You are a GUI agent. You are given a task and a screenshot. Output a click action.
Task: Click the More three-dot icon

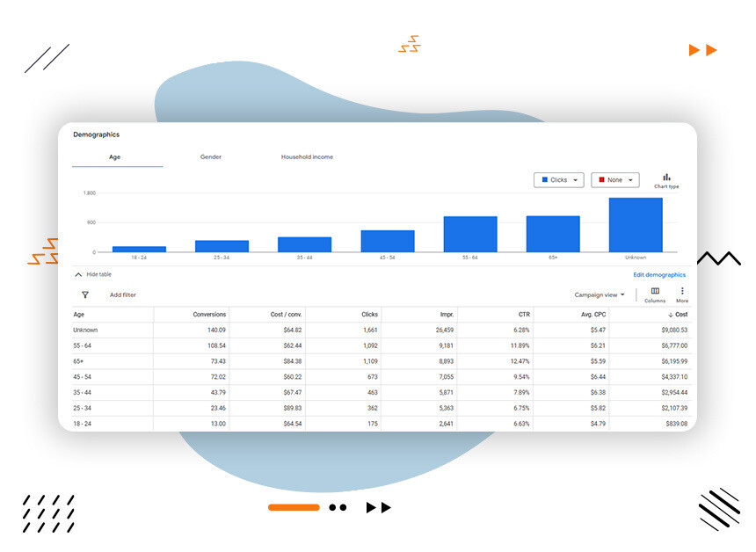[682, 292]
